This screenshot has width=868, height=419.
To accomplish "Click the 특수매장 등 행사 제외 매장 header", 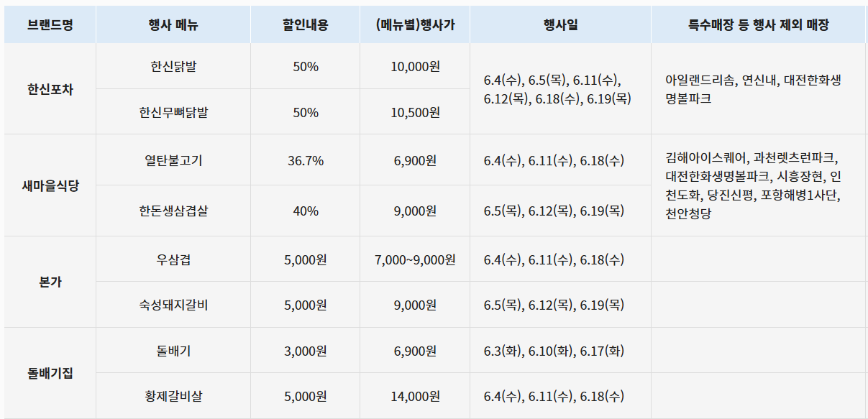I will [x=759, y=25].
